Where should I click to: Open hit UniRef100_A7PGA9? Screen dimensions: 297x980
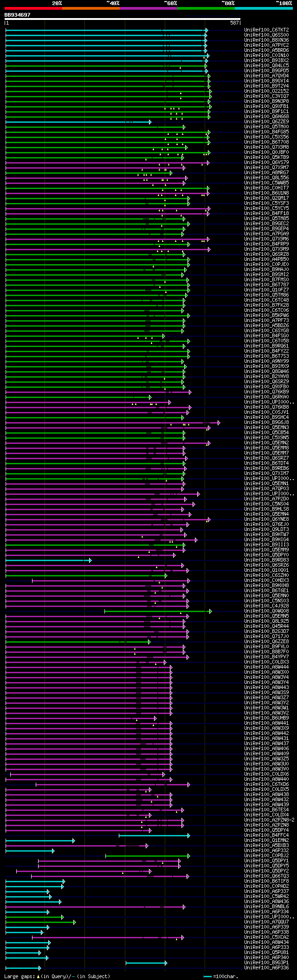[x=266, y=234]
